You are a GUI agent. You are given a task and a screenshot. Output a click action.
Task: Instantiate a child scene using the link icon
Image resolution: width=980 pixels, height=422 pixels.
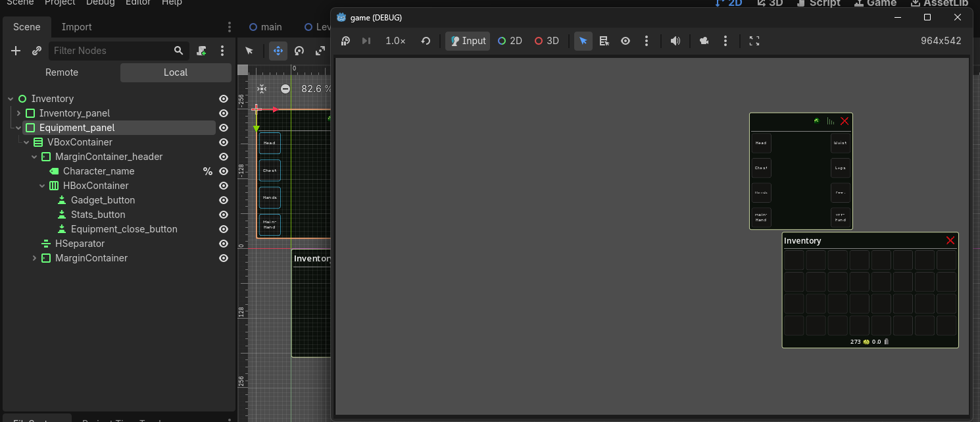[x=37, y=51]
